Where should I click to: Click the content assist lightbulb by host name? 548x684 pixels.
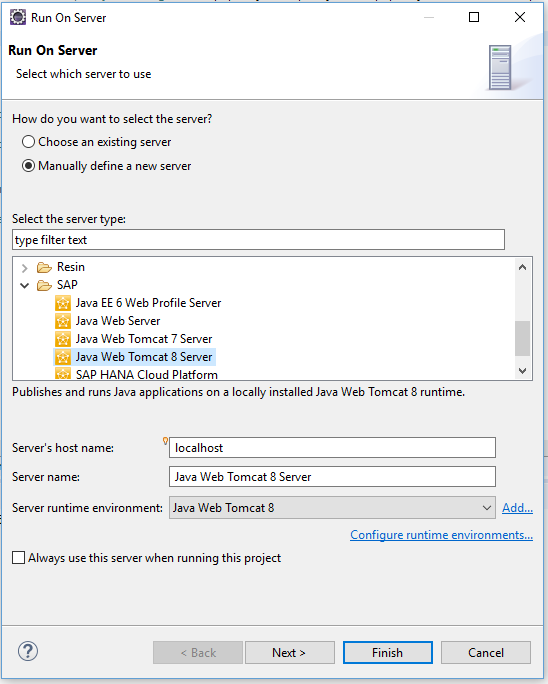tap(165, 441)
